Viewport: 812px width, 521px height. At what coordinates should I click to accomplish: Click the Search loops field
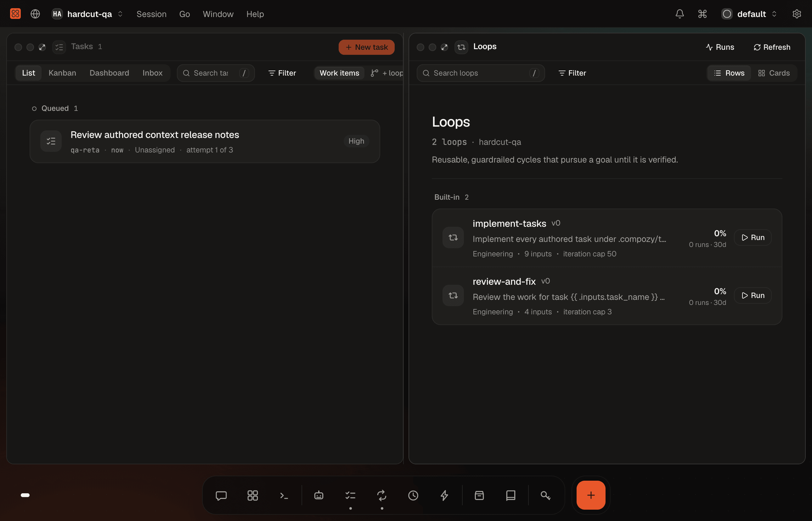(x=481, y=73)
